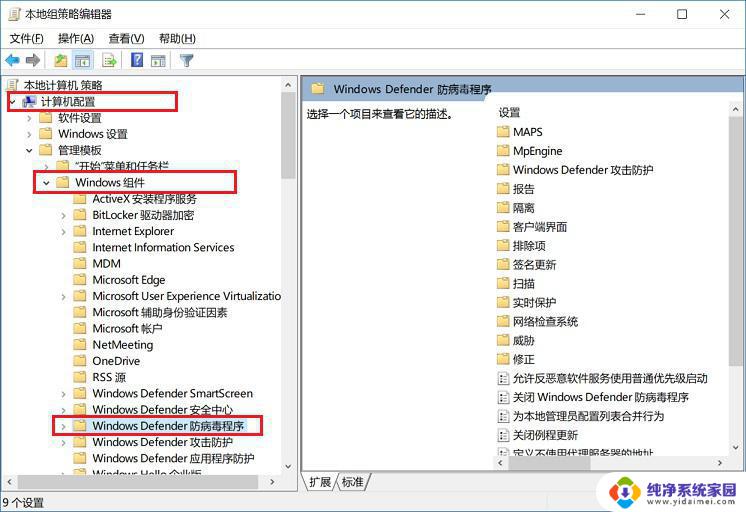This screenshot has height=512, width=746.
Task: Open the 文件(F) menu
Action: click(26, 39)
